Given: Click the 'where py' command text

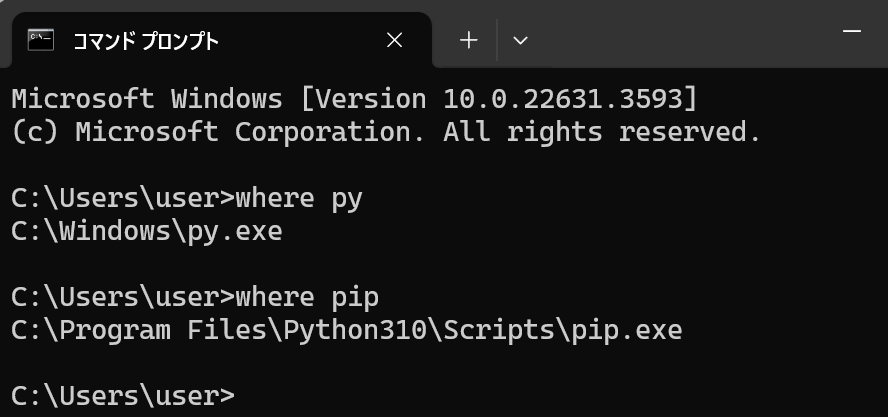Looking at the screenshot, I should [x=298, y=199].
